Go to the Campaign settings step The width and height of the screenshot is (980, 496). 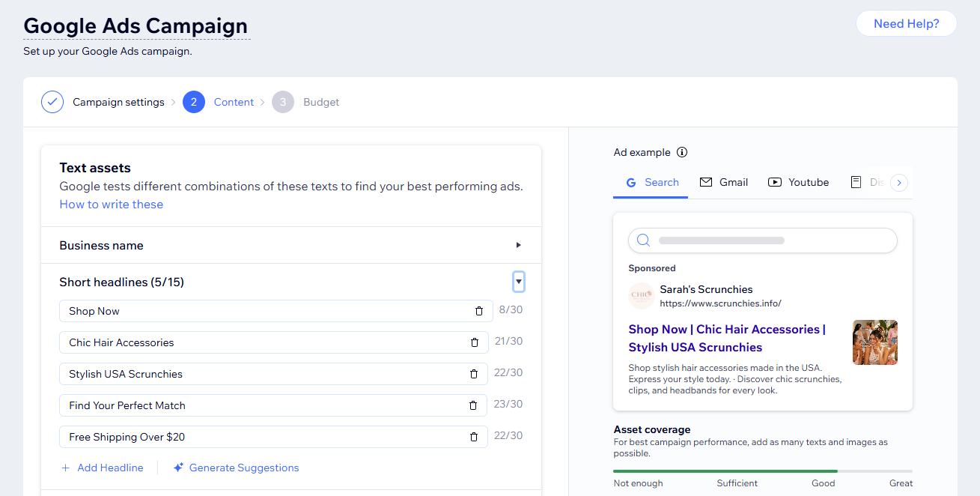coord(118,102)
